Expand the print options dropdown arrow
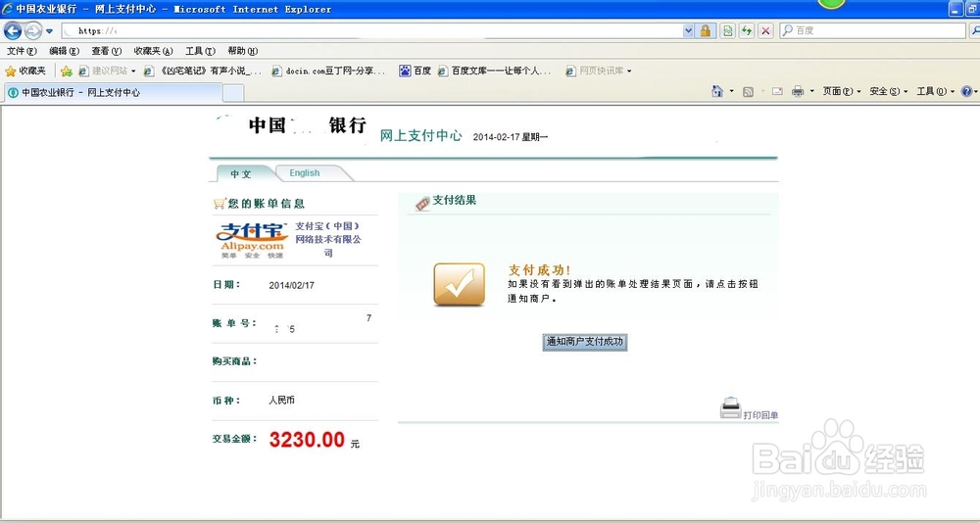Viewport: 980px width, 523px height. click(x=811, y=92)
